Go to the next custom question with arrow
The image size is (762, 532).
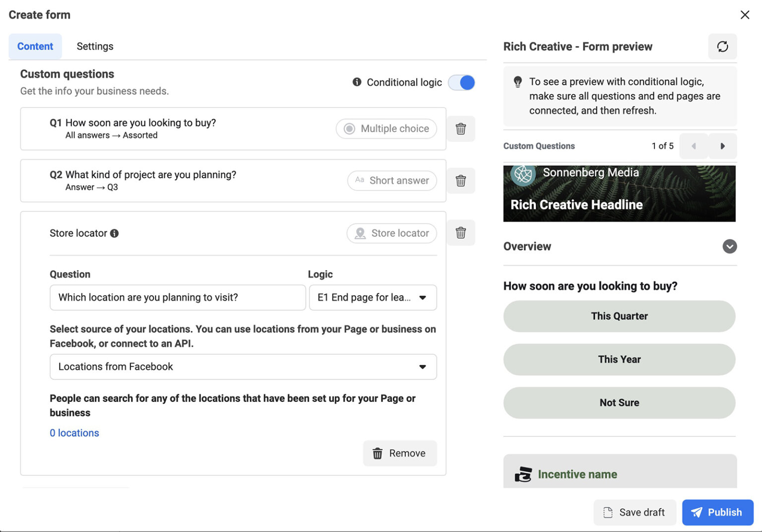[x=723, y=146]
